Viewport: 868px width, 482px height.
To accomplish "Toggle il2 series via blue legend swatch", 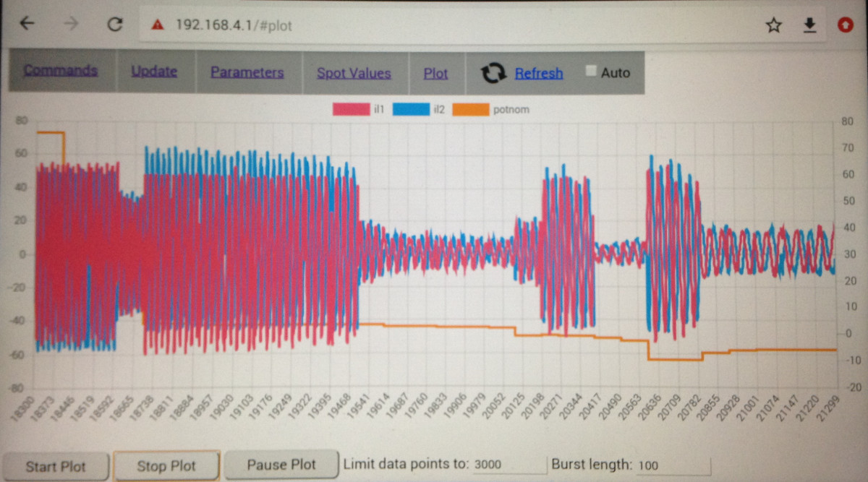I will point(411,110).
